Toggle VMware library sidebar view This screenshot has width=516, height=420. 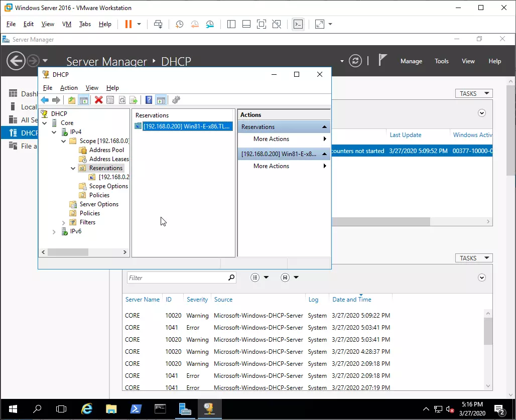(231, 24)
